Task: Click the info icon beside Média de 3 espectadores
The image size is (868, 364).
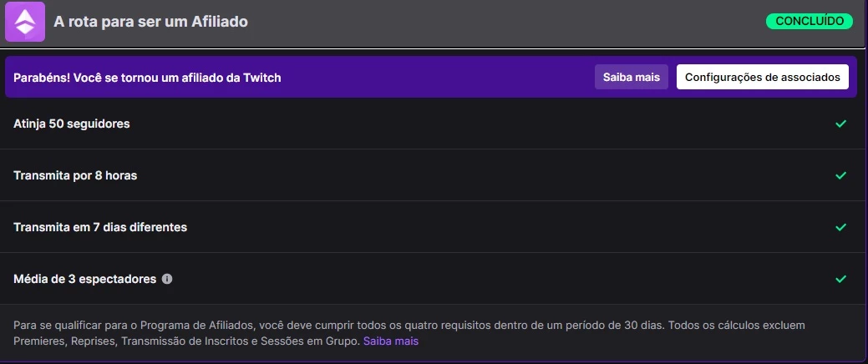Action: pos(167,279)
